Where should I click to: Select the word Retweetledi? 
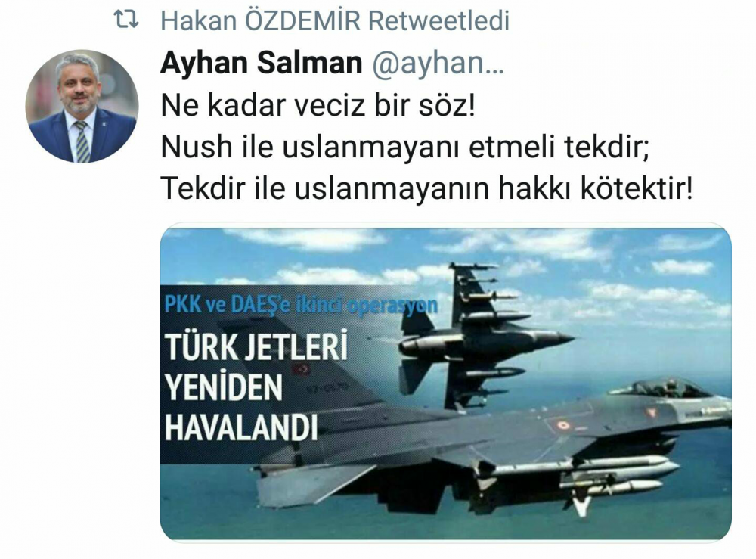pyautogui.click(x=438, y=21)
